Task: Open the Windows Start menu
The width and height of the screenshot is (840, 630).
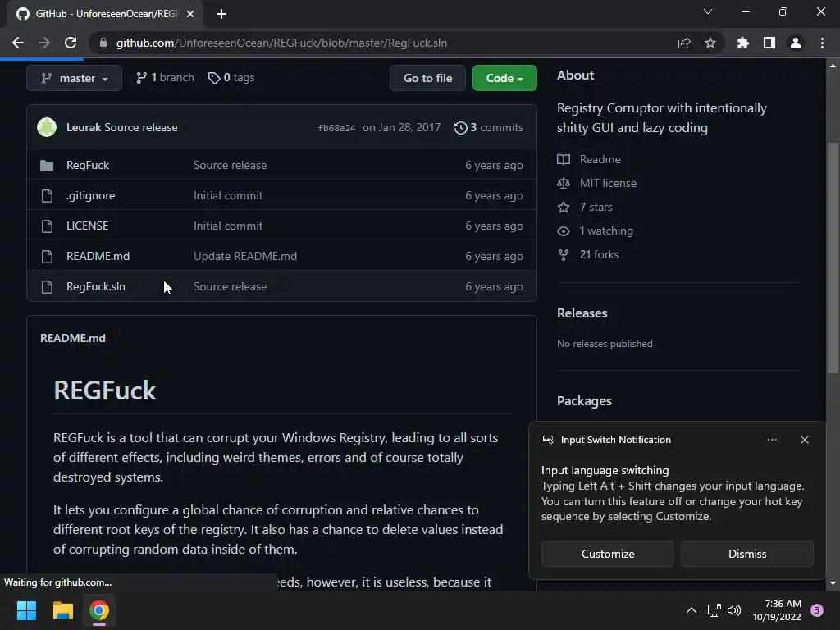Action: point(26,610)
